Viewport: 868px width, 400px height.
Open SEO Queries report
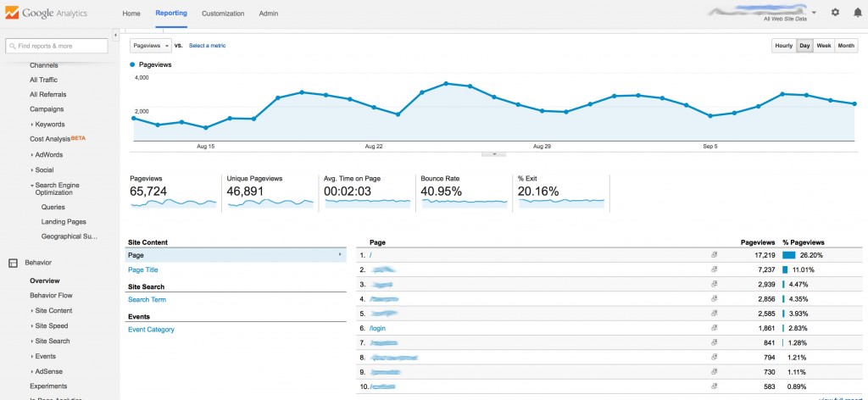click(x=53, y=208)
